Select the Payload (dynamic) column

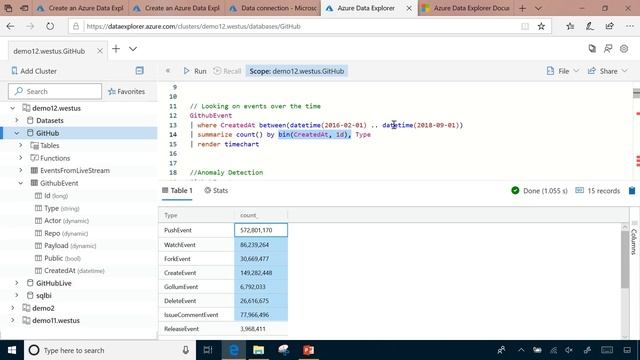pyautogui.click(x=65, y=246)
